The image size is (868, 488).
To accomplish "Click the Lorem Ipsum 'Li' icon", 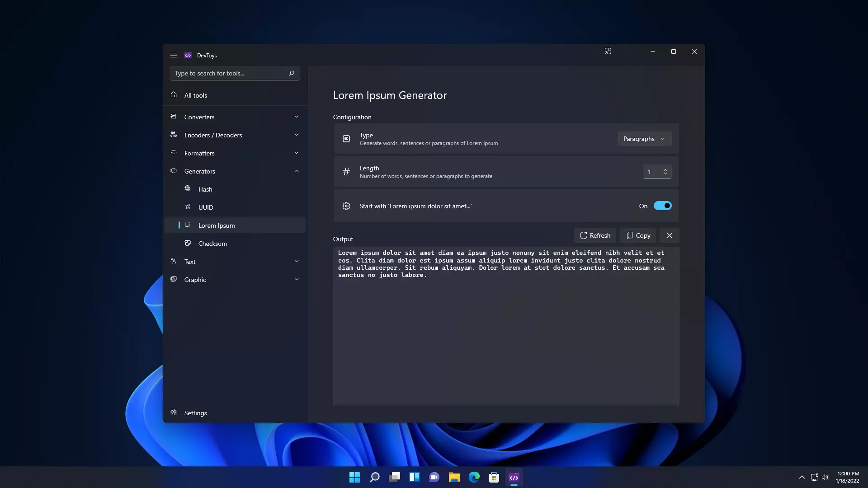I will [188, 225].
